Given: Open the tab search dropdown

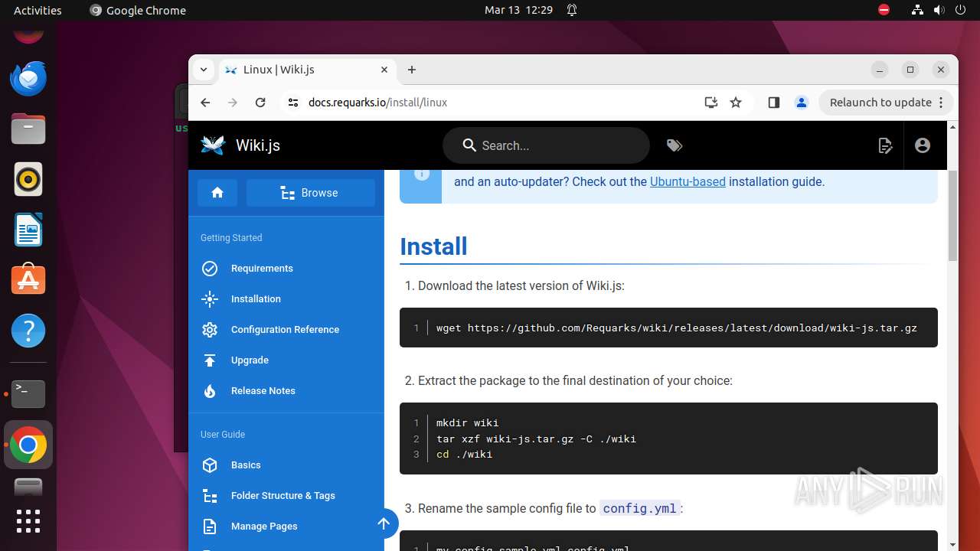Looking at the screenshot, I should point(204,70).
